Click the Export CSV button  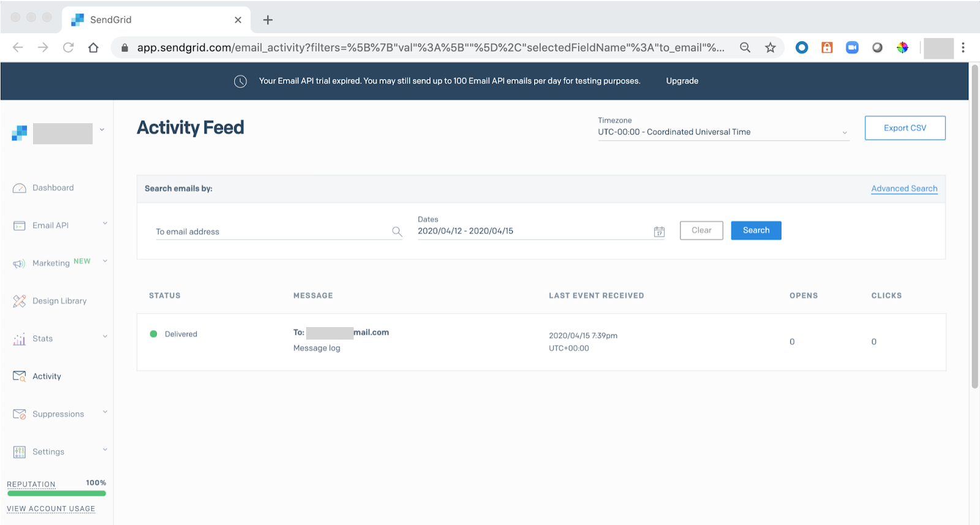905,128
